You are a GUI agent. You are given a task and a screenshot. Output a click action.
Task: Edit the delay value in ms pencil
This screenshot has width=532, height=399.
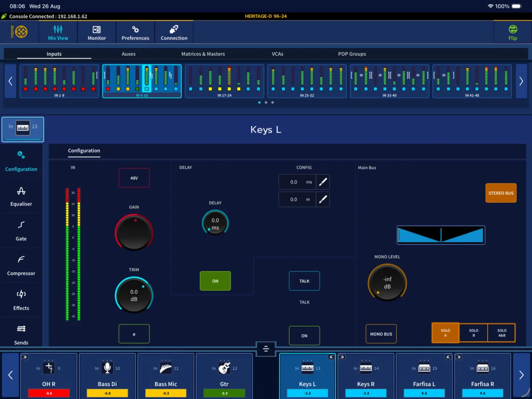click(323, 182)
